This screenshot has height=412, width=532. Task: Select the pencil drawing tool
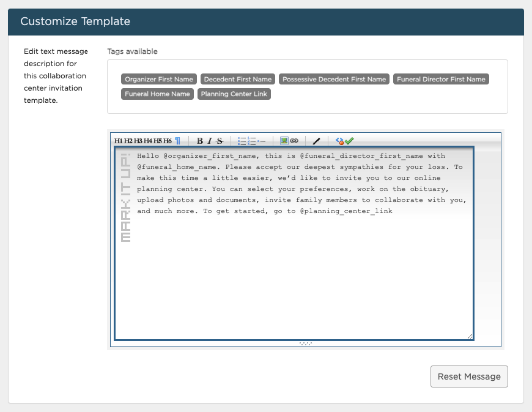click(316, 141)
